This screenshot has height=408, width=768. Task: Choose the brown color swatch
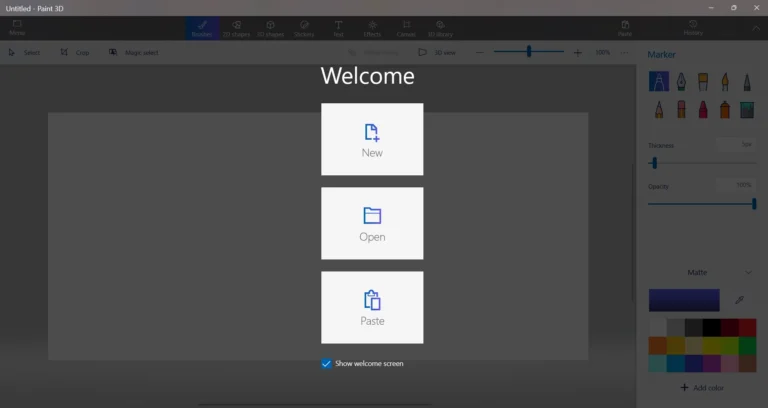point(747,363)
